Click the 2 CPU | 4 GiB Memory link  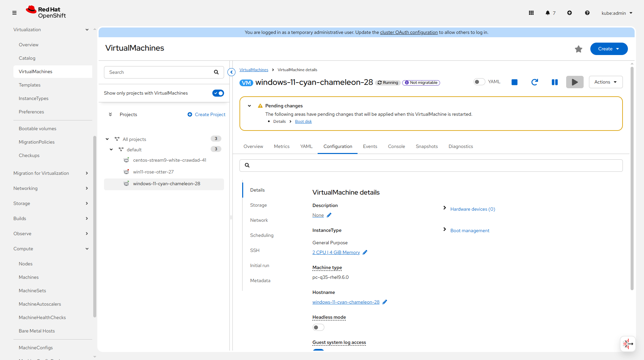click(x=336, y=252)
